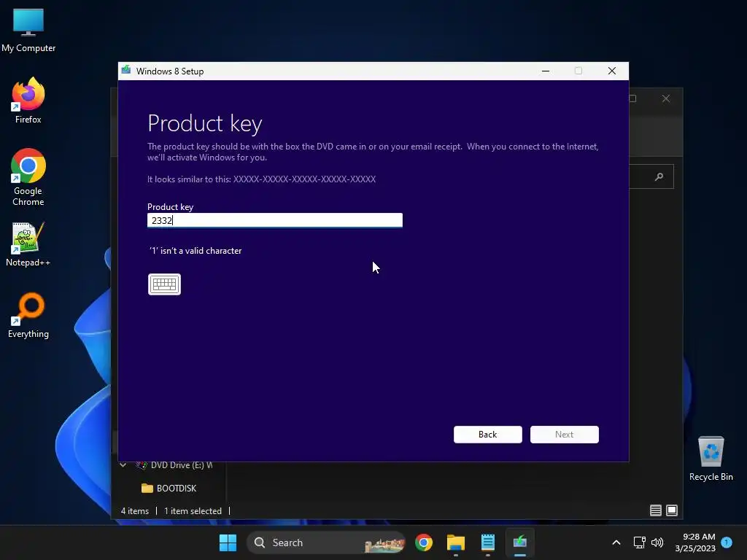
Task: Open the on-screen keyboard icon
Action: pyautogui.click(x=164, y=284)
